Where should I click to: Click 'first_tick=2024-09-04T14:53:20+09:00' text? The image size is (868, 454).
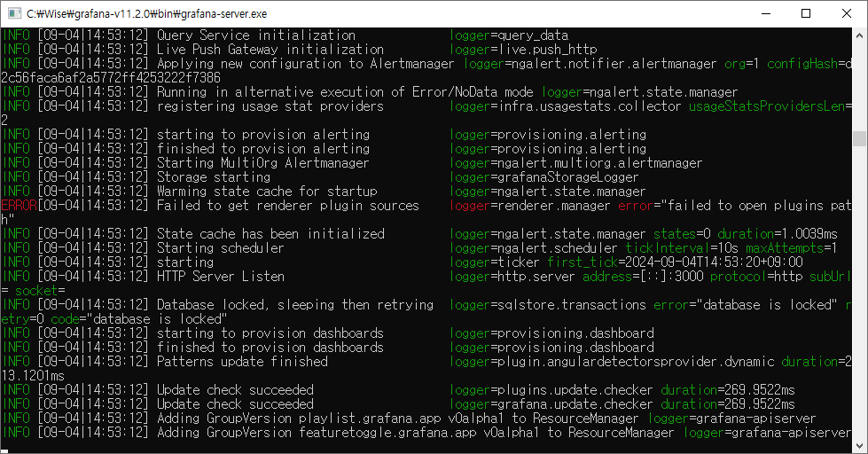pos(675,262)
